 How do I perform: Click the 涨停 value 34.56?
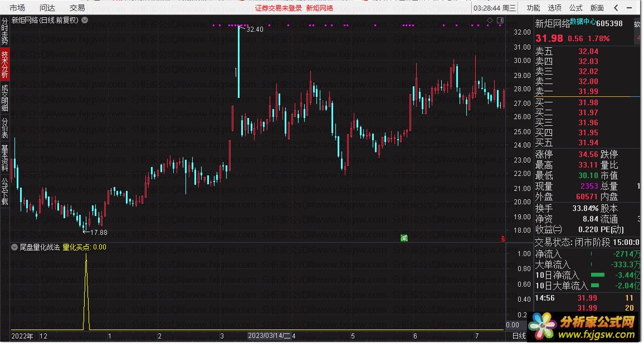click(x=588, y=154)
